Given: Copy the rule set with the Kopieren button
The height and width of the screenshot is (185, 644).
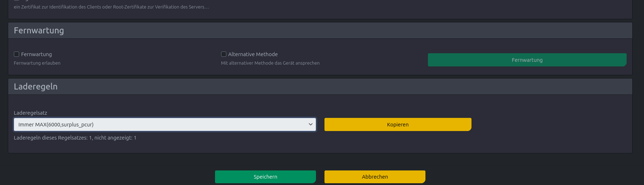Looking at the screenshot, I should click(x=398, y=124).
